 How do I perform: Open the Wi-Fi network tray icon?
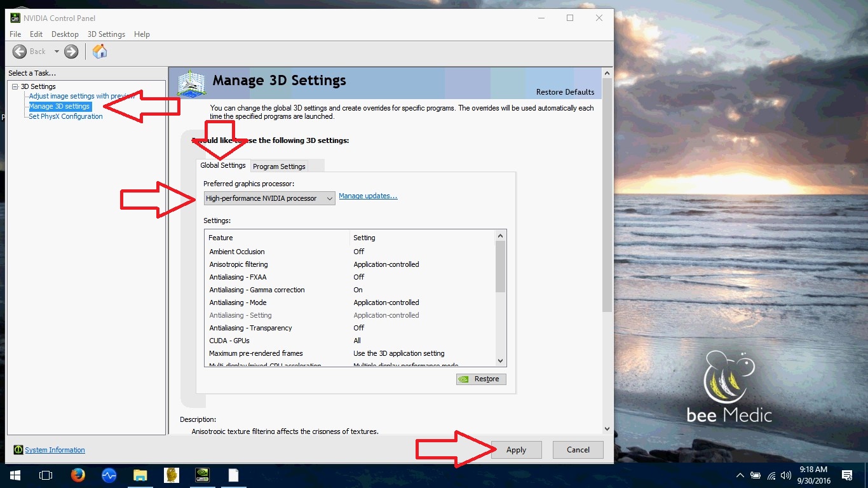(x=771, y=475)
